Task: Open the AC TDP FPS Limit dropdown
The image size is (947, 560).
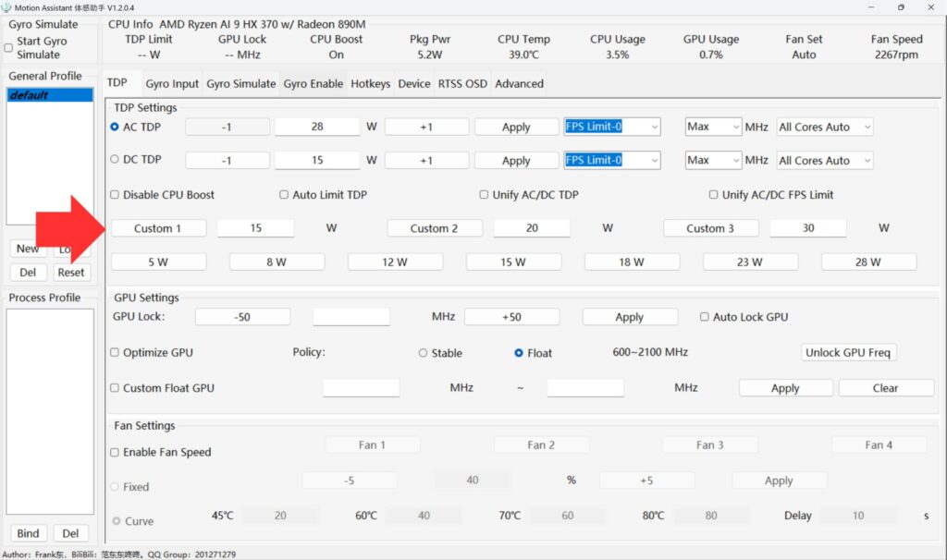Action: pos(612,127)
